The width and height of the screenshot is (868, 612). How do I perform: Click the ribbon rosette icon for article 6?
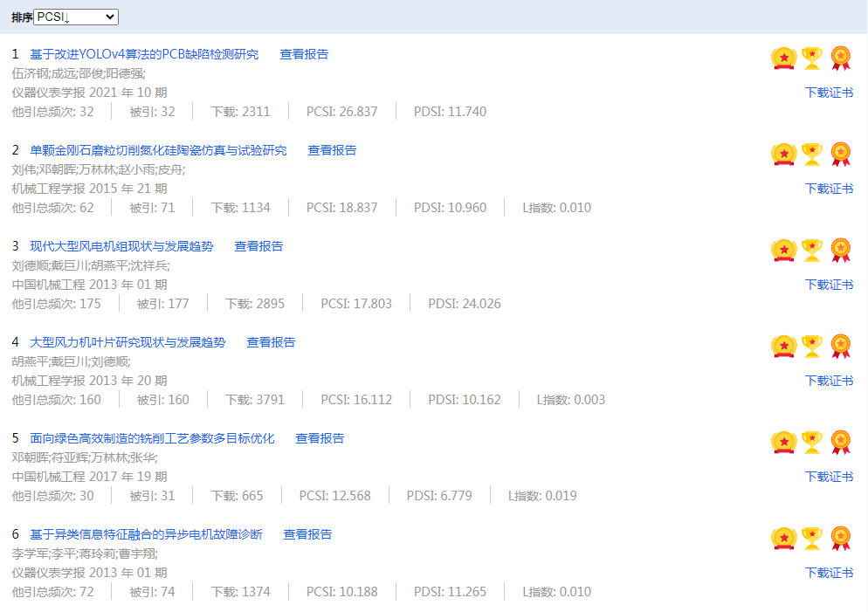pyautogui.click(x=840, y=538)
